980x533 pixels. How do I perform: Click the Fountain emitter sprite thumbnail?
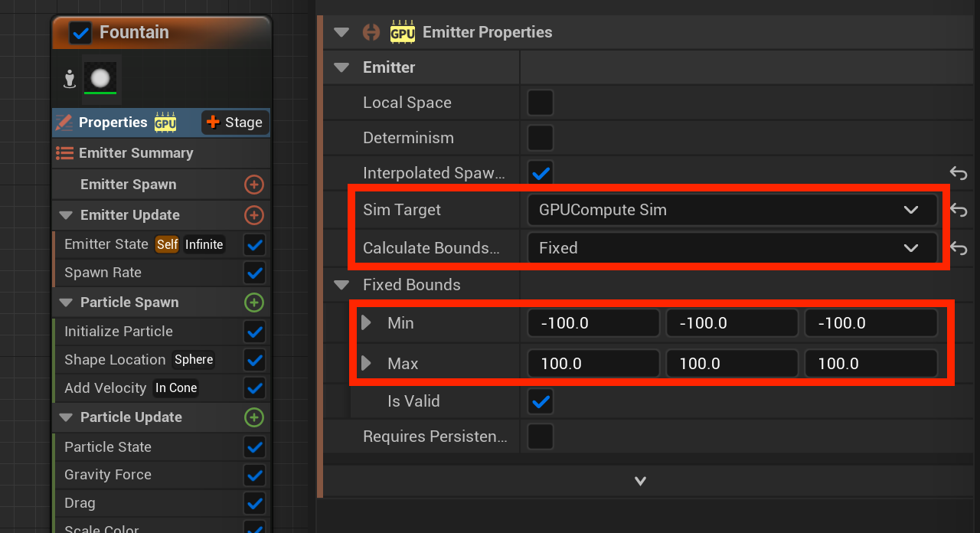[x=101, y=78]
